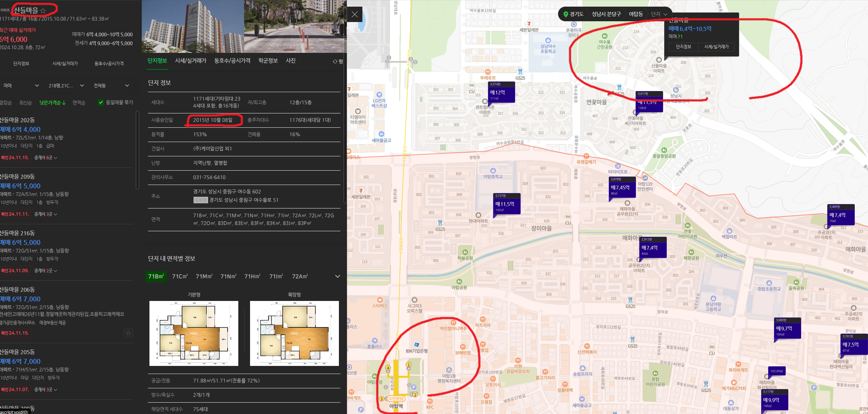Click the 매 12억 111㎡ map price marker
Screen dimensions: 868x414
502,92
